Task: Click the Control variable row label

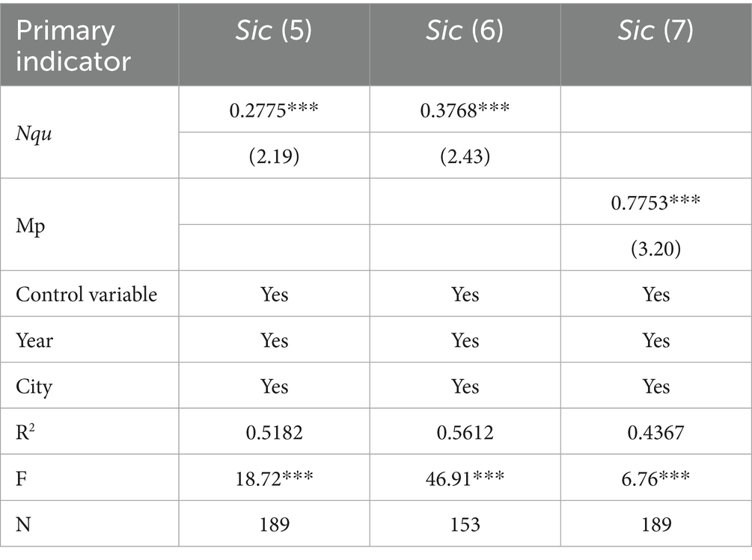Action: 87,295
